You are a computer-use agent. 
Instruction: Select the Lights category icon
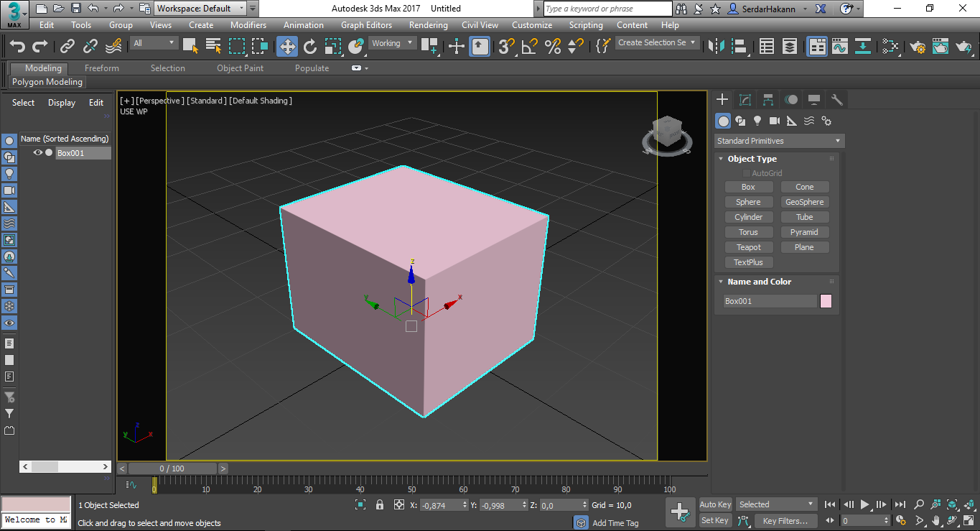pyautogui.click(x=757, y=121)
